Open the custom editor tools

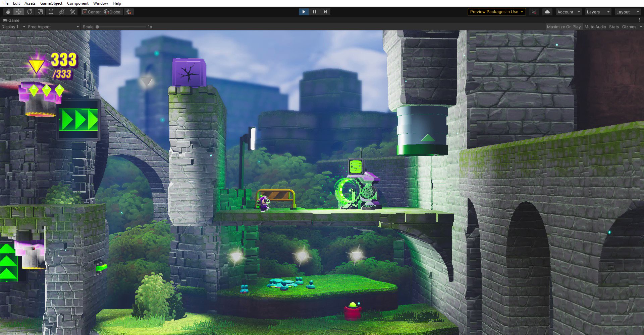coord(72,12)
